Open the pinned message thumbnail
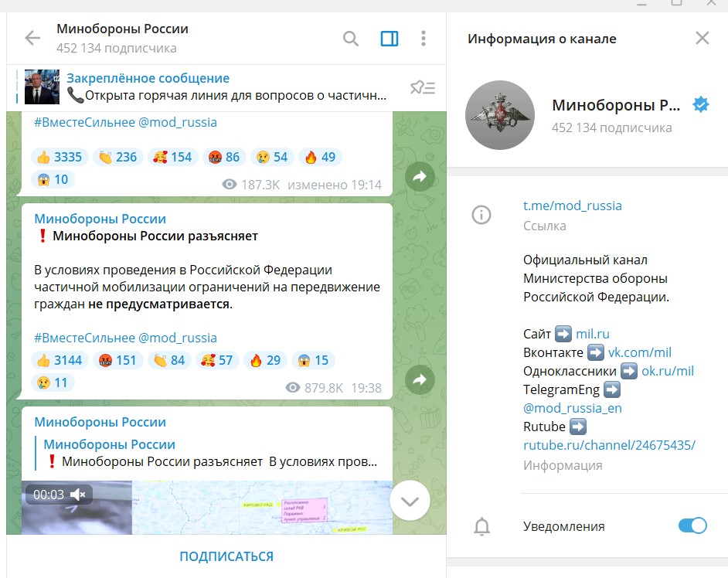The height and width of the screenshot is (578, 728). tap(42, 87)
